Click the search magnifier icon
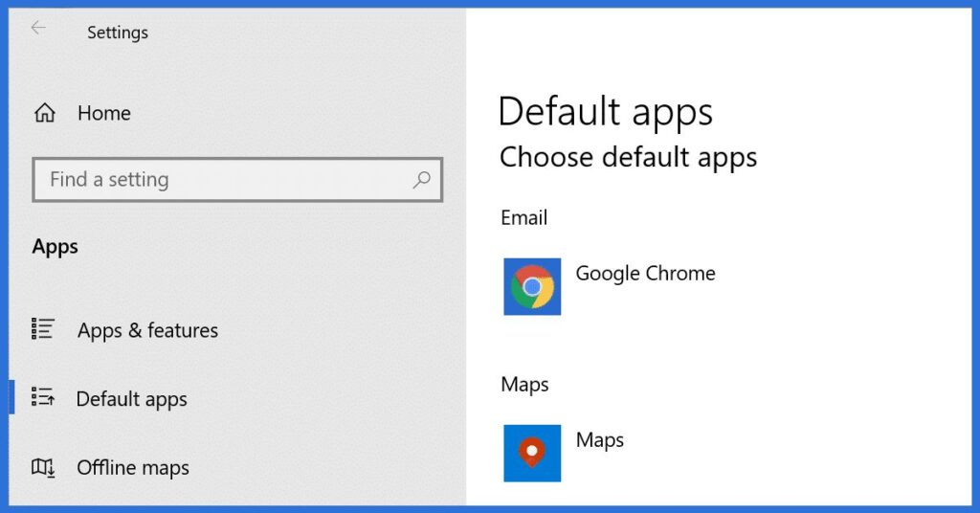Viewport: 980px width, 513px height. tap(422, 180)
